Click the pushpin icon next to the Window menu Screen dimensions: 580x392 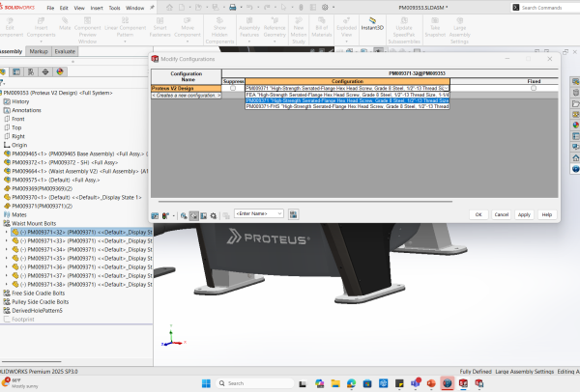pos(152,8)
